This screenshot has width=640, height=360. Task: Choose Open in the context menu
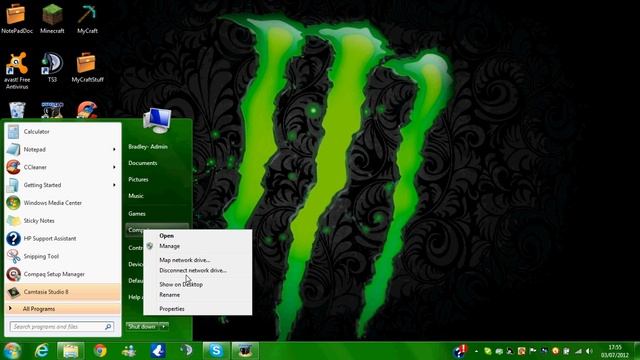pyautogui.click(x=167, y=236)
